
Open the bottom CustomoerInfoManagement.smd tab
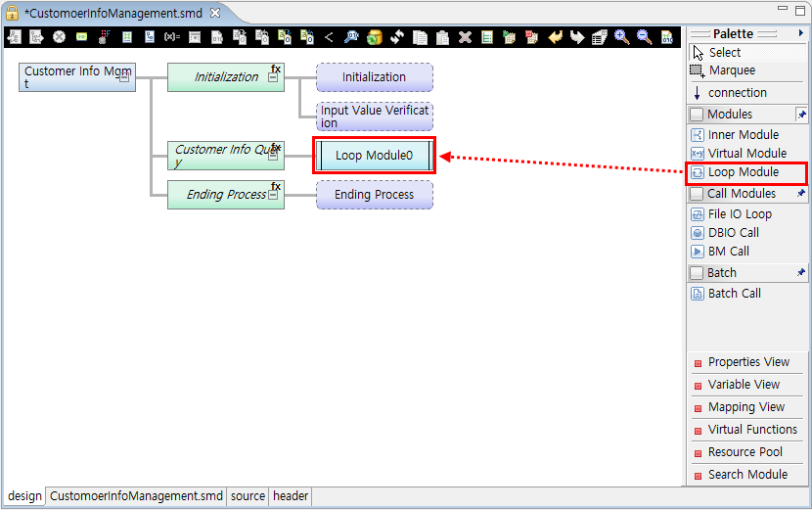[136, 496]
